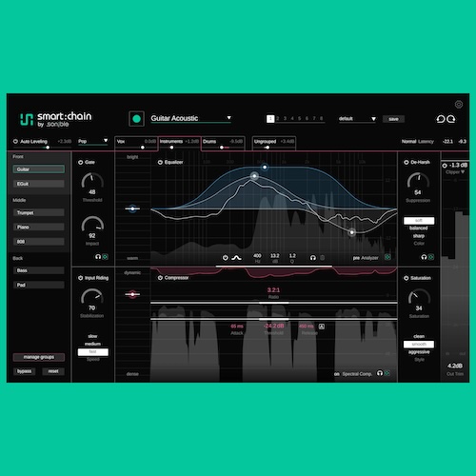476x476 pixels.
Task: Solo the selected EQ band with headphones
Action: (313, 258)
